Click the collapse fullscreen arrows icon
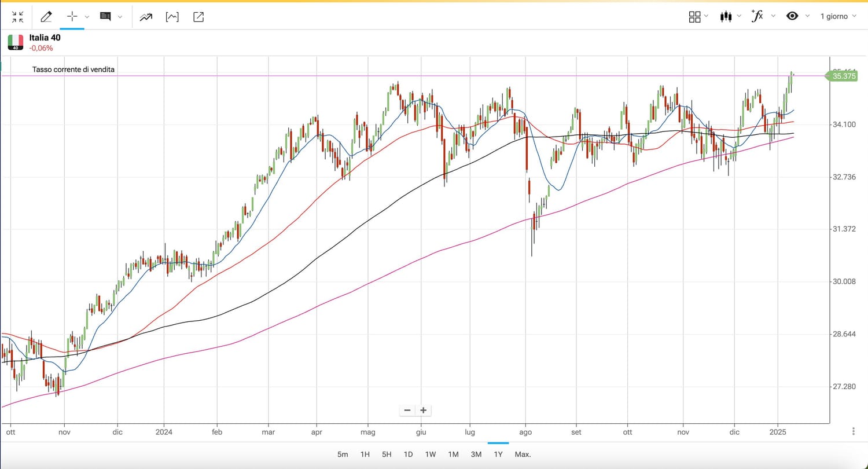 point(18,17)
